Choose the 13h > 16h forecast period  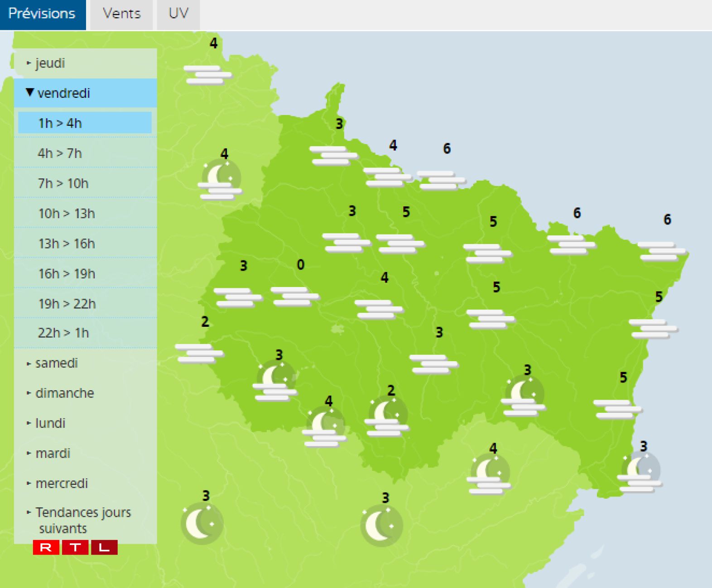[67, 244]
